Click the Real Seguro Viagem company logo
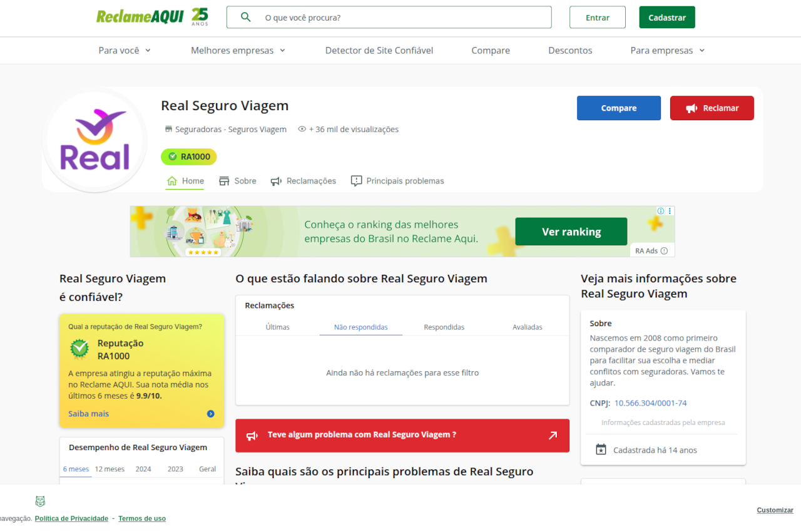Screen dimensions: 801x532 click(x=94, y=141)
